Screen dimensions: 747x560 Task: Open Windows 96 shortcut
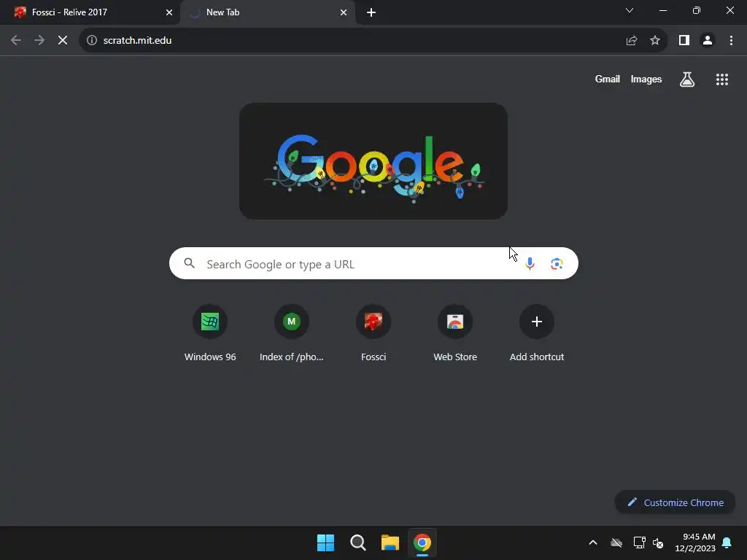(x=210, y=333)
